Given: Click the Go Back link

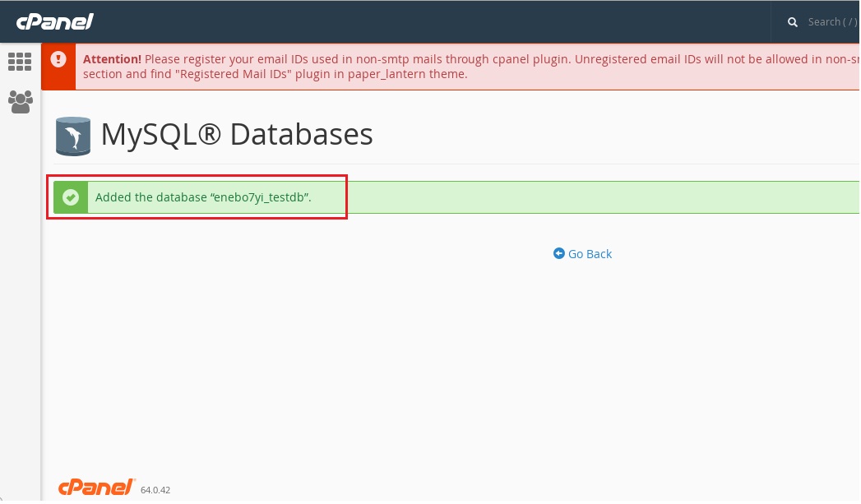Looking at the screenshot, I should coord(582,254).
